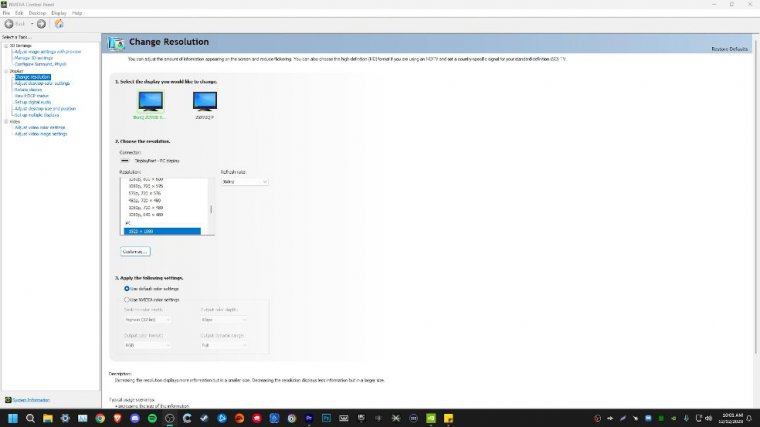
Task: Collapse the 3D Settings tree node
Action: pyautogui.click(x=5, y=46)
